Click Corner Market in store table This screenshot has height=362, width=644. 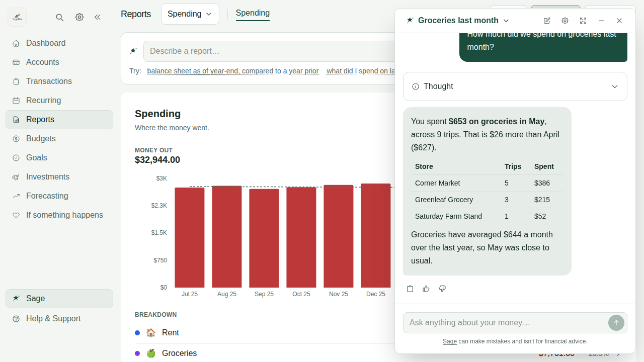pyautogui.click(x=438, y=184)
